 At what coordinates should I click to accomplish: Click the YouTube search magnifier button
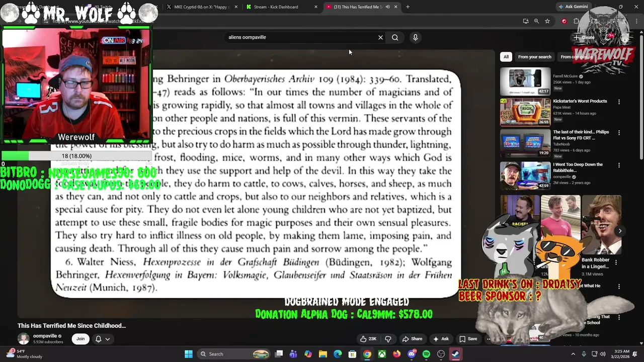tap(395, 37)
